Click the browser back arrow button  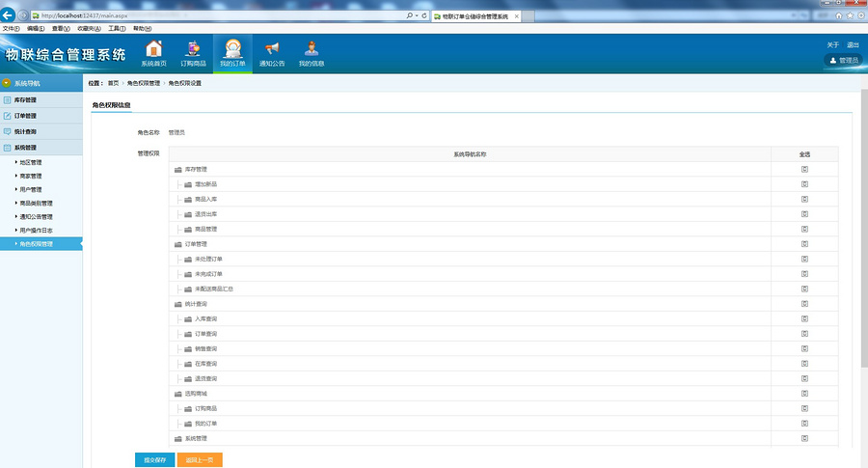(8, 15)
